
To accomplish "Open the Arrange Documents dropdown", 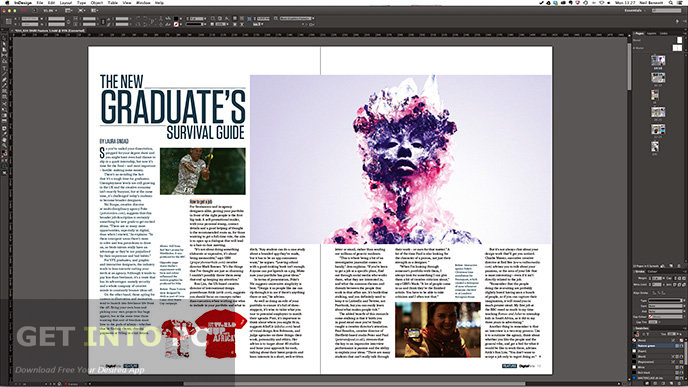I will [x=95, y=11].
